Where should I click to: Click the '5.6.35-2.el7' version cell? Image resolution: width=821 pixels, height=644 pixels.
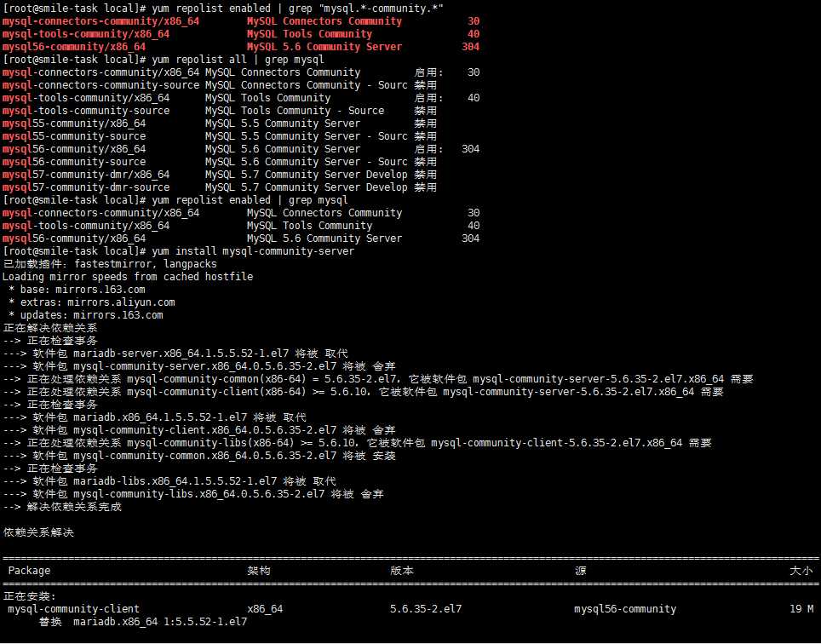pyautogui.click(x=426, y=609)
